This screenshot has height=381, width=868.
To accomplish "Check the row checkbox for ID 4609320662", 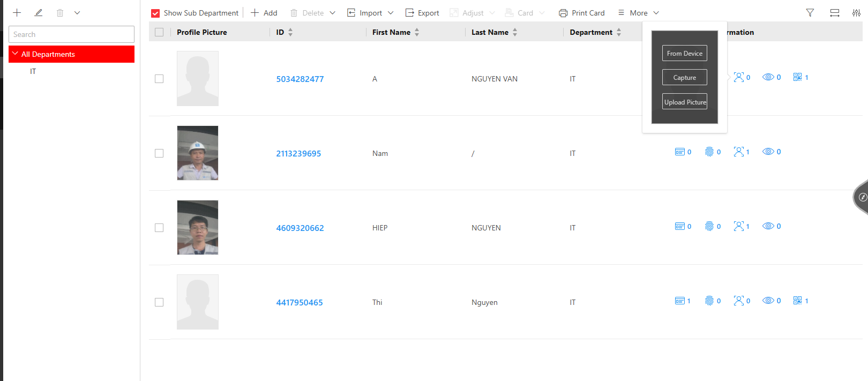I will (159, 228).
